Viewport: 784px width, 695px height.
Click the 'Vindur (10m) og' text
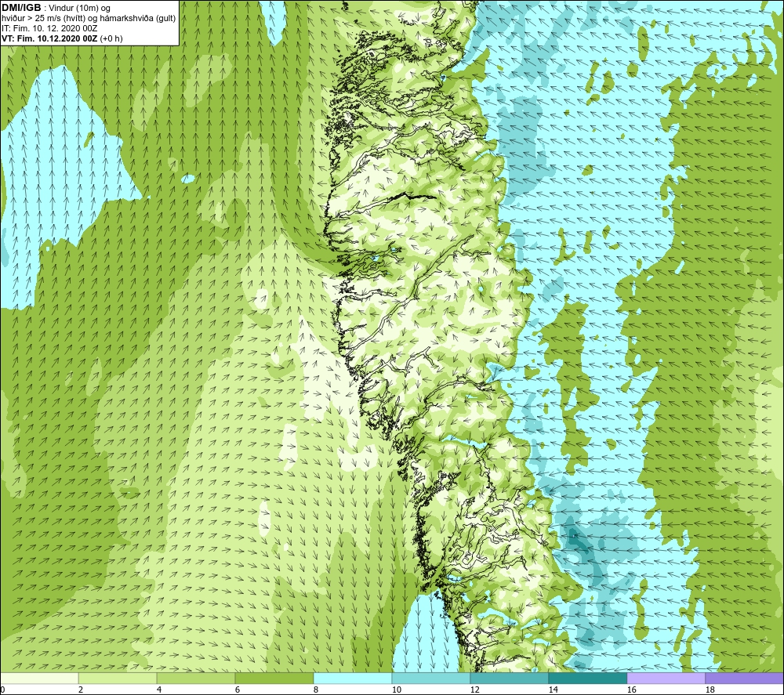(81, 9)
